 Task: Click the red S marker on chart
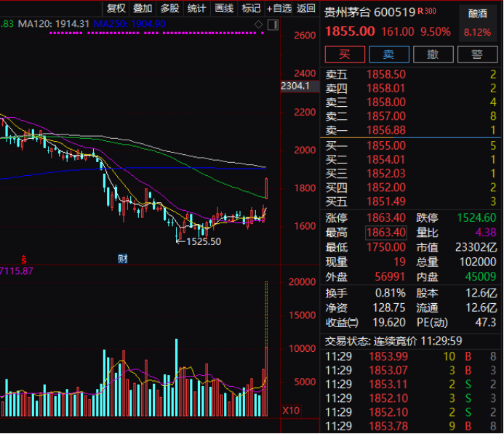(24, 260)
